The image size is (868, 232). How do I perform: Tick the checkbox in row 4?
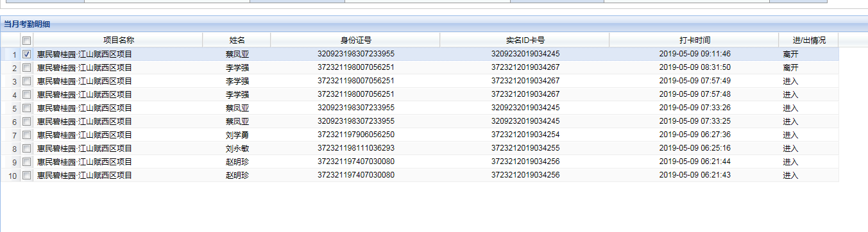point(26,95)
